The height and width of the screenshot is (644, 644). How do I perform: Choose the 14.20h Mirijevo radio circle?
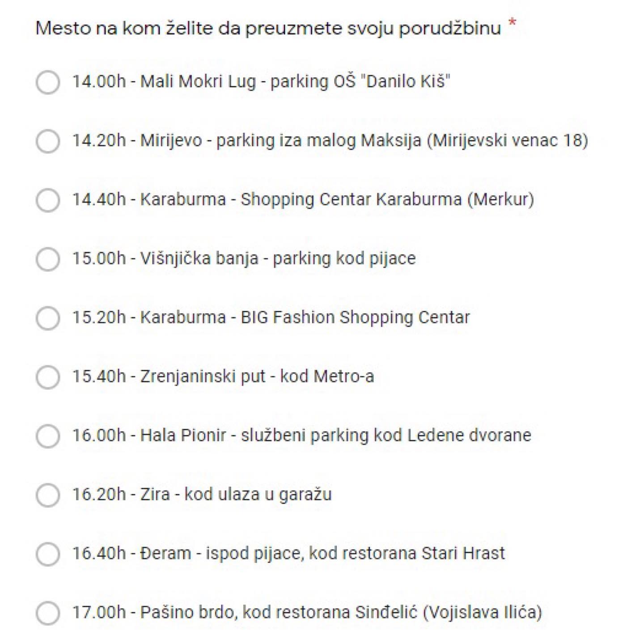click(48, 141)
